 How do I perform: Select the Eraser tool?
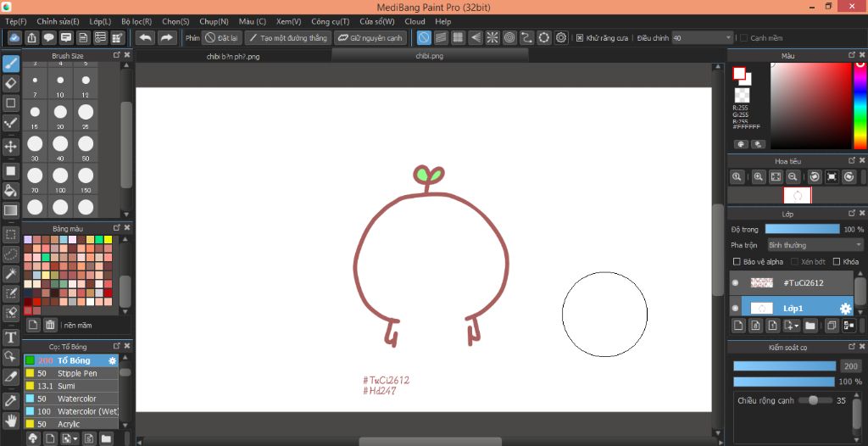[x=10, y=84]
